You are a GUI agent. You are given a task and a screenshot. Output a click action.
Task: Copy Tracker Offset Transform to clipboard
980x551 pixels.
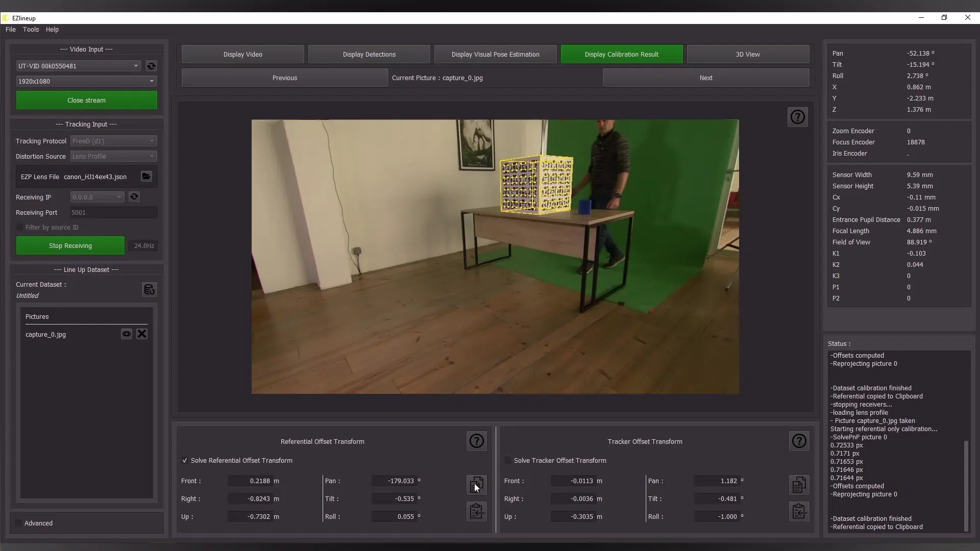click(x=799, y=485)
